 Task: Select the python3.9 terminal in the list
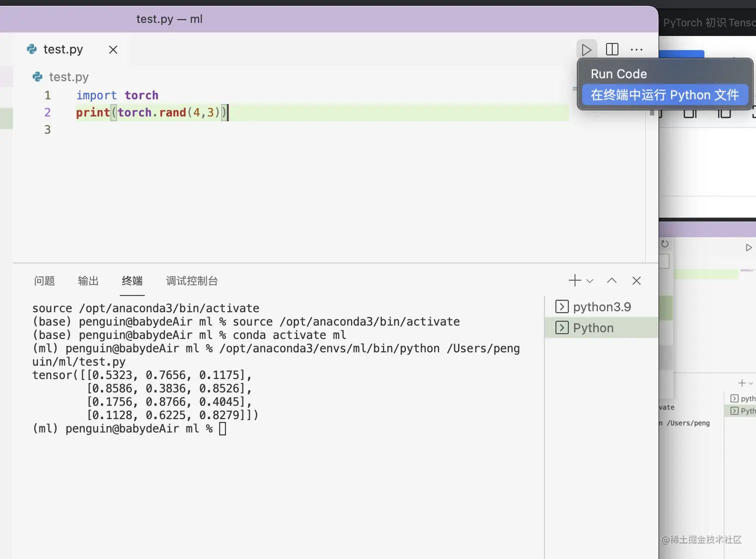pyautogui.click(x=601, y=306)
